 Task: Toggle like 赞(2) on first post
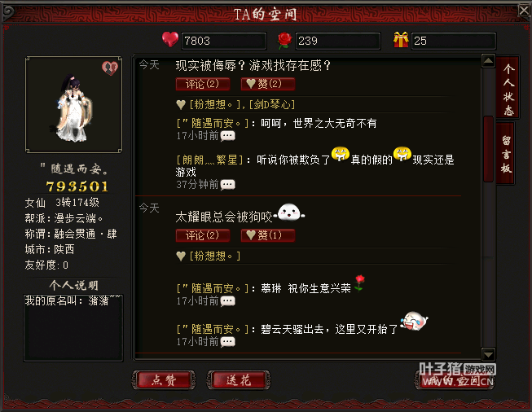pyautogui.click(x=268, y=84)
